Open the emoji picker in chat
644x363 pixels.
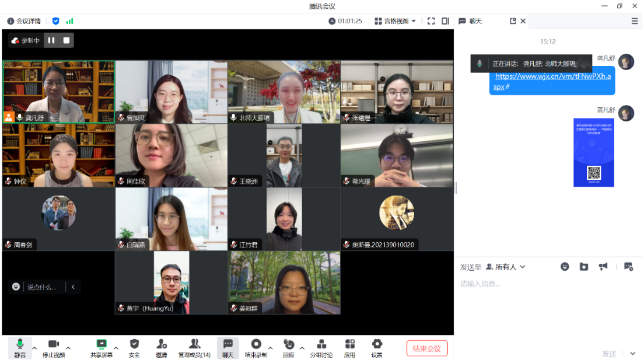[x=565, y=267]
